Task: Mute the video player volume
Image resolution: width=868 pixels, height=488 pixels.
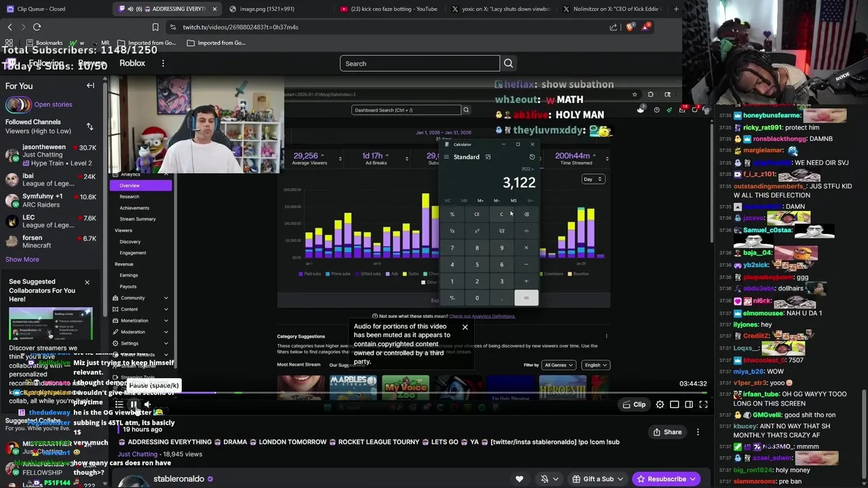Action: [x=147, y=405]
